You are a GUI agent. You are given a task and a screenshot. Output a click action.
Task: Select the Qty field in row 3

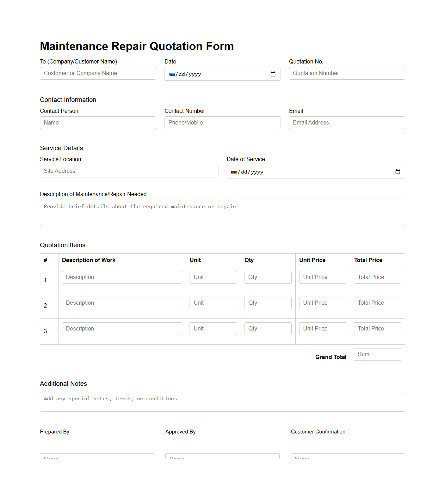268,328
